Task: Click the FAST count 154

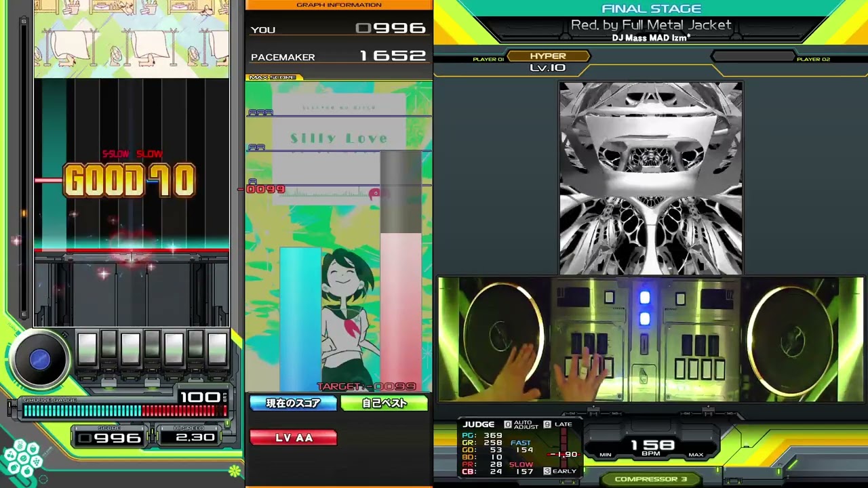Action: click(524, 450)
